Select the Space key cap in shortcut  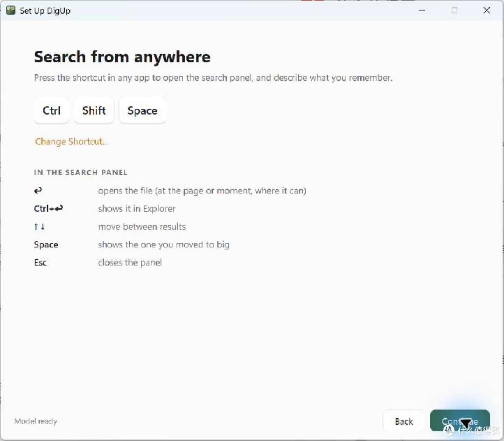[x=142, y=110]
